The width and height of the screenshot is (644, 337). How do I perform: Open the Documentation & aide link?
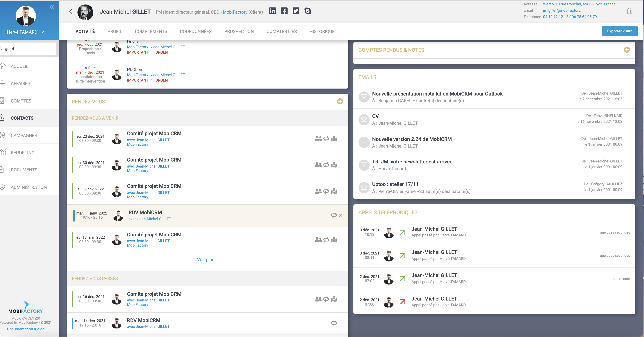click(x=26, y=329)
